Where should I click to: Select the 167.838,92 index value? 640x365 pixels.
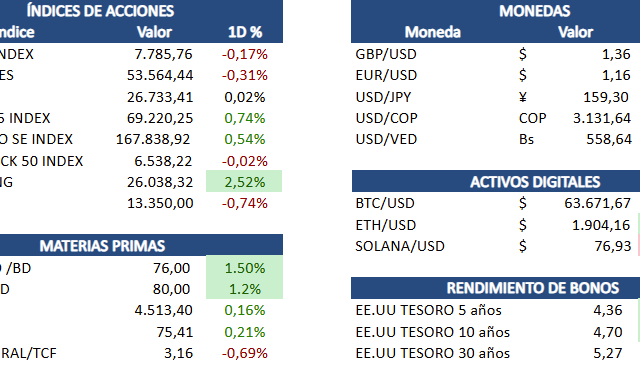(x=153, y=139)
